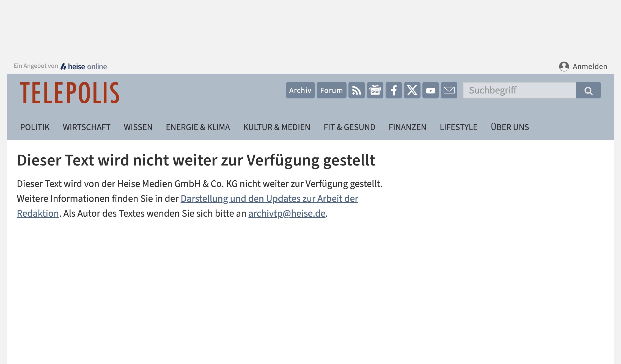Follow the archivtp@heise.de email link

tap(287, 214)
